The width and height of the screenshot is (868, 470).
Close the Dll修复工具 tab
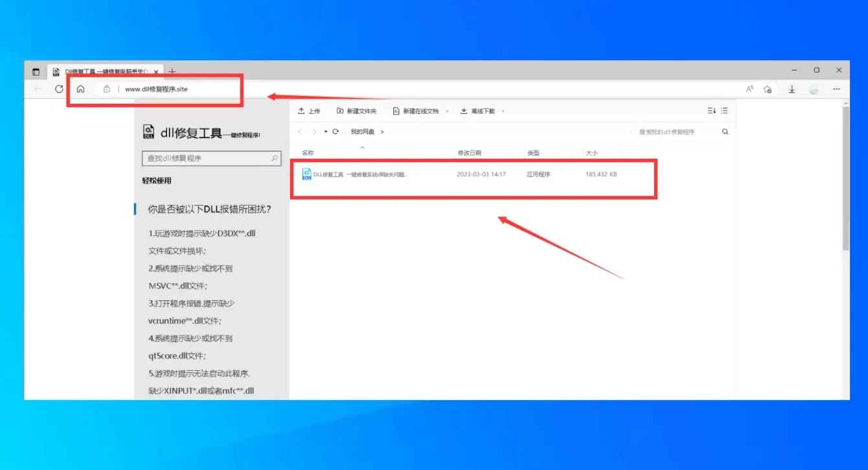coord(155,71)
